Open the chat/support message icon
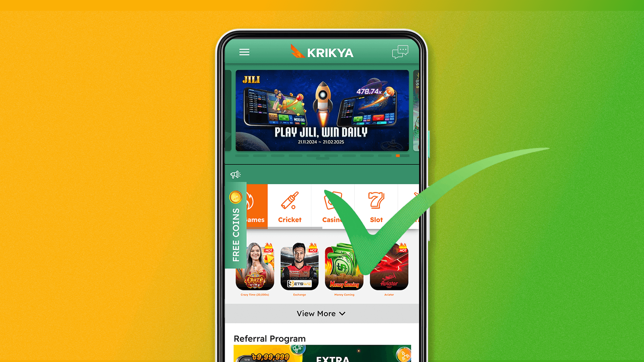Image resolution: width=644 pixels, height=362 pixels. pos(401,52)
